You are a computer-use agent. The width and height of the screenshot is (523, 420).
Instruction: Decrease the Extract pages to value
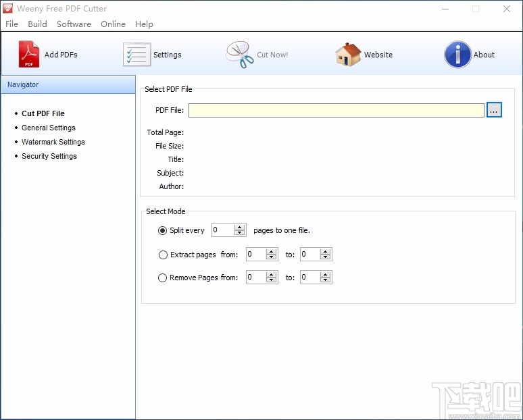click(x=325, y=257)
